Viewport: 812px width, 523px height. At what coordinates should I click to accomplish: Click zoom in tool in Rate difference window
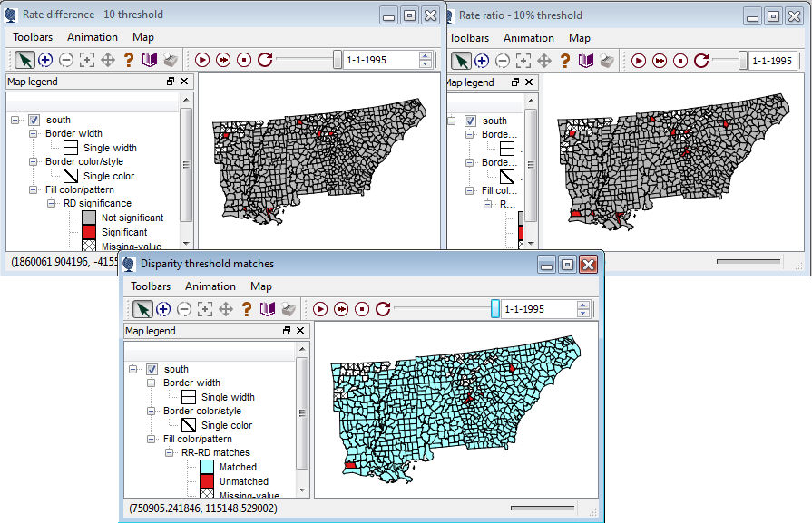click(45, 60)
